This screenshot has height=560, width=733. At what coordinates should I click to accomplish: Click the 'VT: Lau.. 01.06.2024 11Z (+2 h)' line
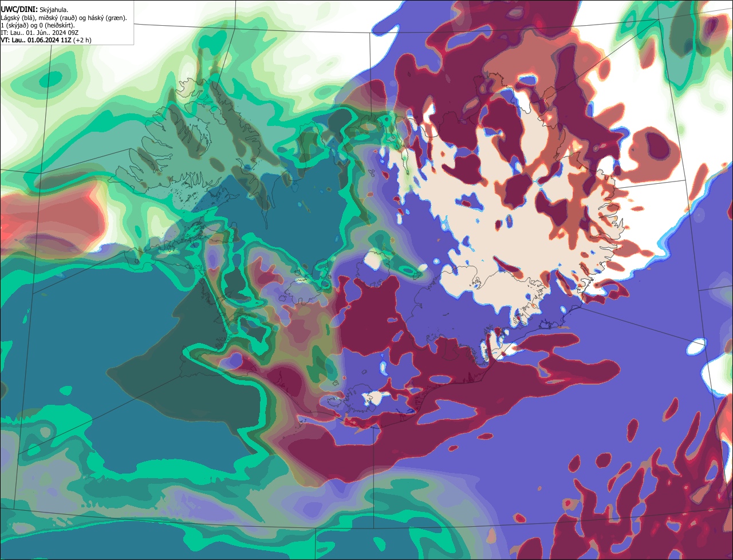(x=46, y=40)
